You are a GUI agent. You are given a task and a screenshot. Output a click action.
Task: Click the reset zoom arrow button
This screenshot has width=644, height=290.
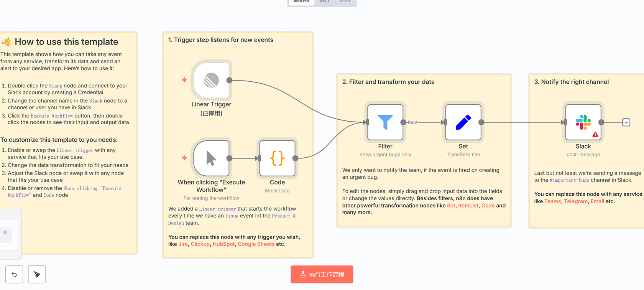click(14, 274)
